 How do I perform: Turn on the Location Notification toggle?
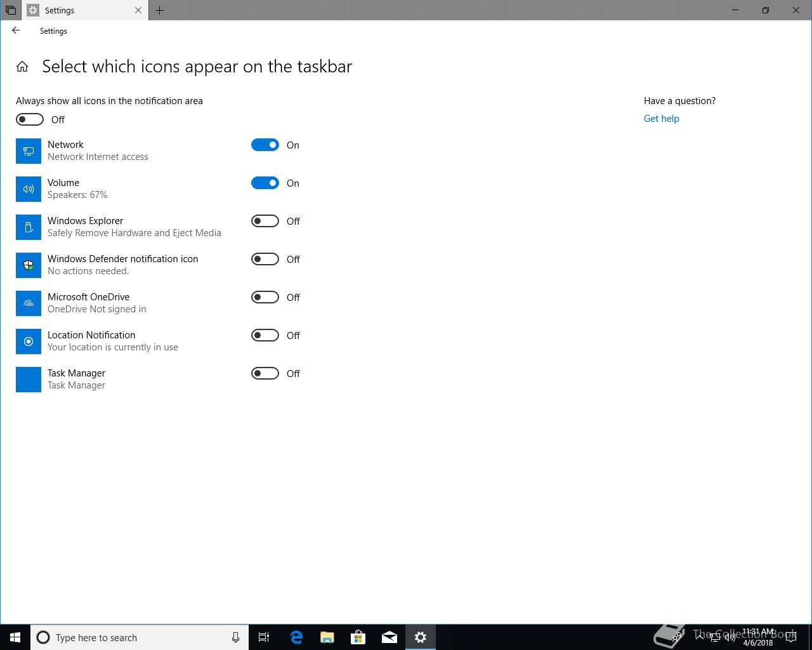coord(265,335)
